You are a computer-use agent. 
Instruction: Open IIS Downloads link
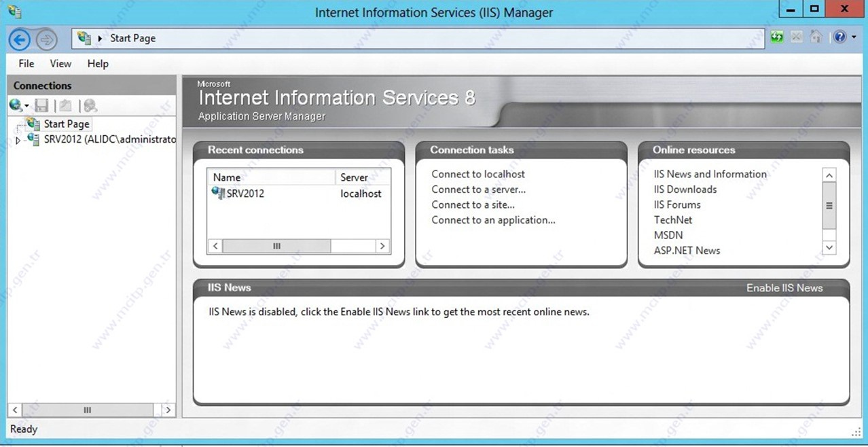tap(685, 190)
